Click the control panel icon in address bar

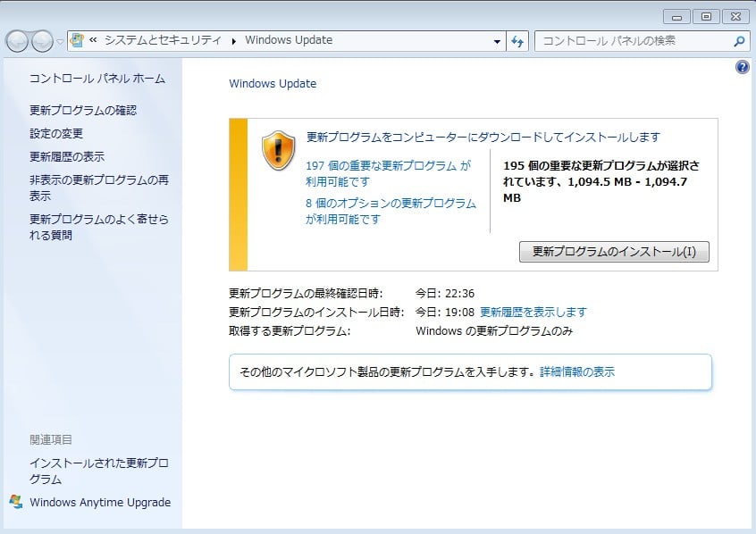[78, 40]
